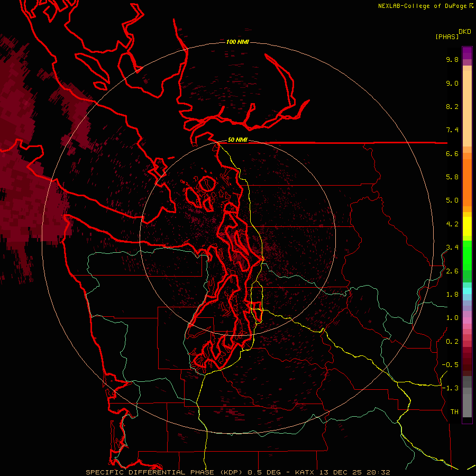
Task: Click the [PHAS] legend header
Action: coord(447,37)
